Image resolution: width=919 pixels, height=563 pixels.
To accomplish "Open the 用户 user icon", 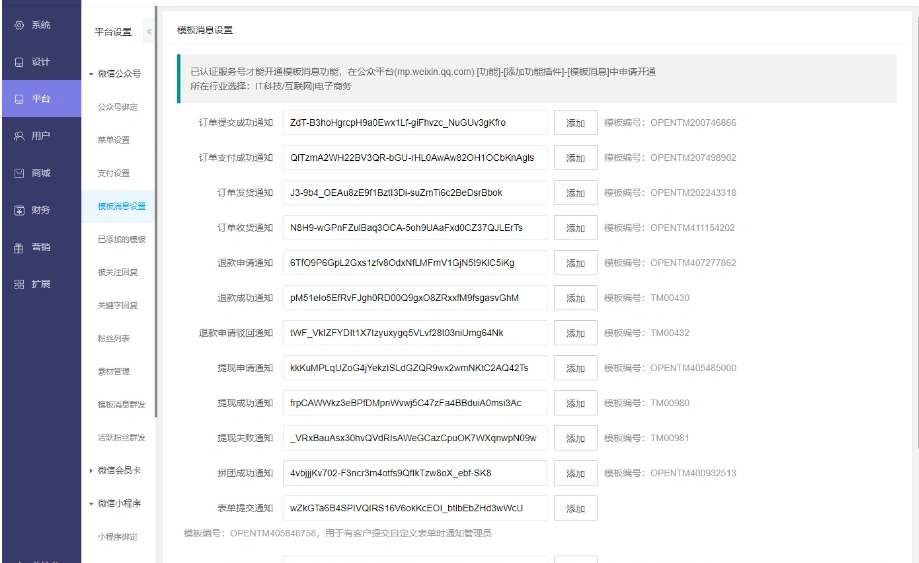I will (x=19, y=136).
